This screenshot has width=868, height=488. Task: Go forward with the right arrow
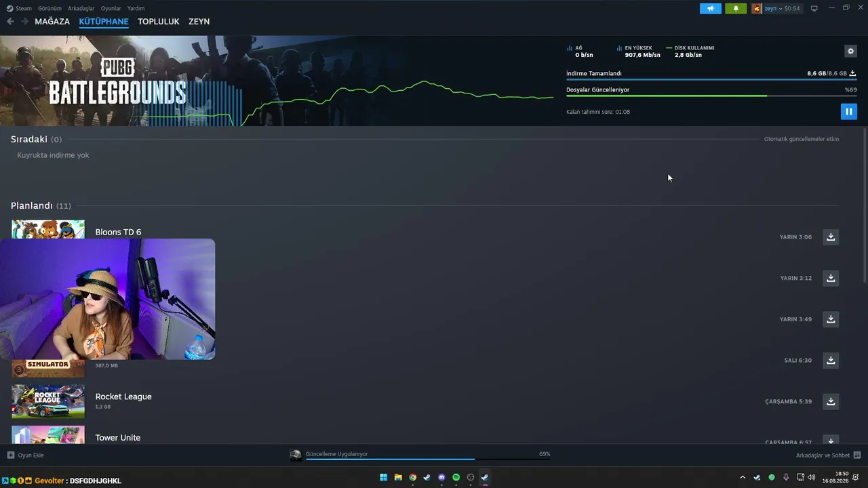coord(24,22)
